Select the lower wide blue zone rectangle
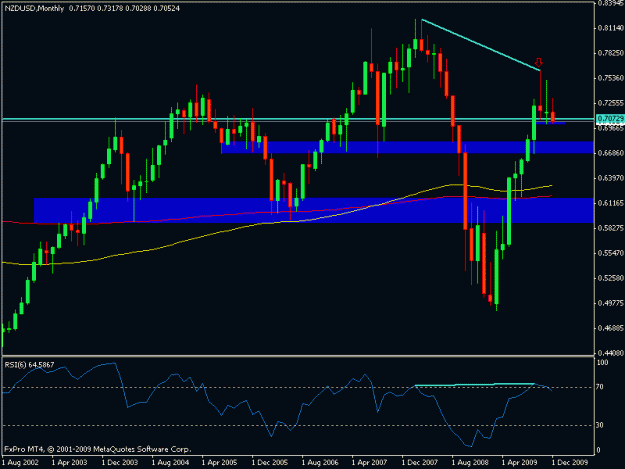 (314, 210)
